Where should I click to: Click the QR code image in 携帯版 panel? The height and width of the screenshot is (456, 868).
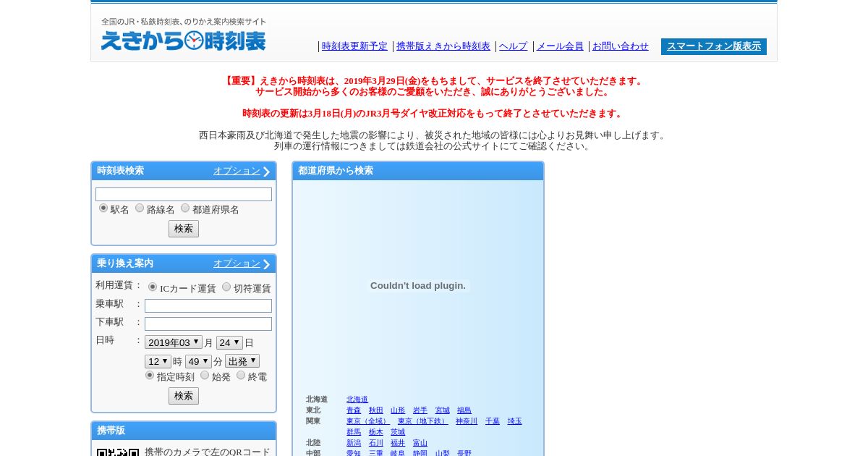(x=118, y=452)
